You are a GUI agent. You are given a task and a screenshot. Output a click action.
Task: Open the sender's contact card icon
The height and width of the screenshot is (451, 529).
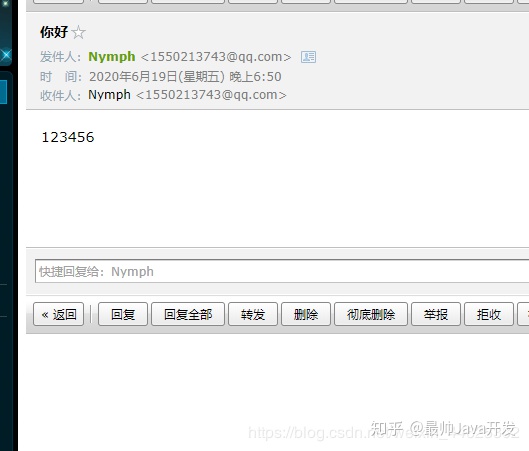[x=308, y=57]
